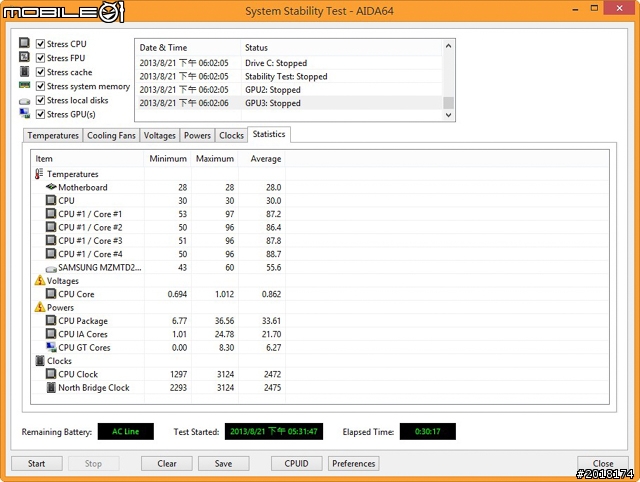This screenshot has height=482, width=640.
Task: Click the Close button at bottom right
Action: (603, 464)
